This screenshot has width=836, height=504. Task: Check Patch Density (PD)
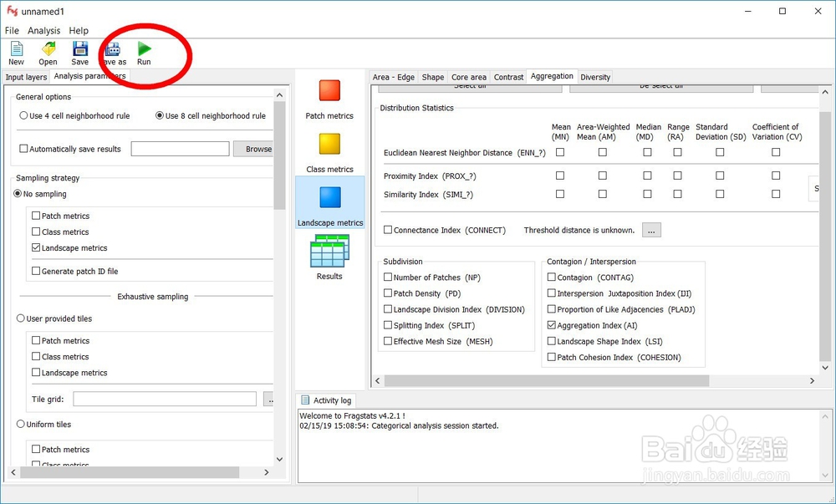pos(388,293)
